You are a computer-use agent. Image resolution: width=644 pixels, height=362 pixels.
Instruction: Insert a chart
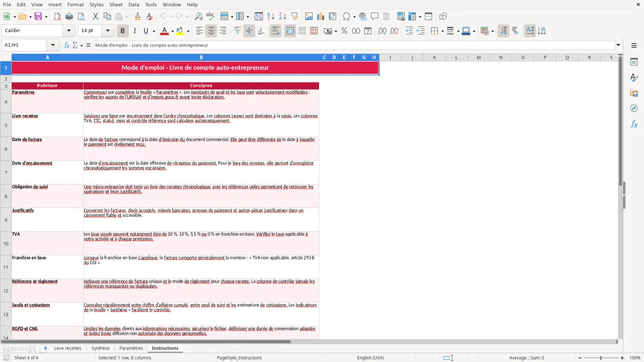coord(321,17)
